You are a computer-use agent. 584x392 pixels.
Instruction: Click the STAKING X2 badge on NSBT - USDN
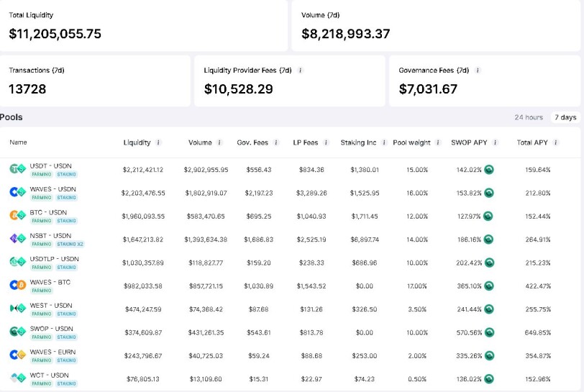pyautogui.click(x=70, y=244)
